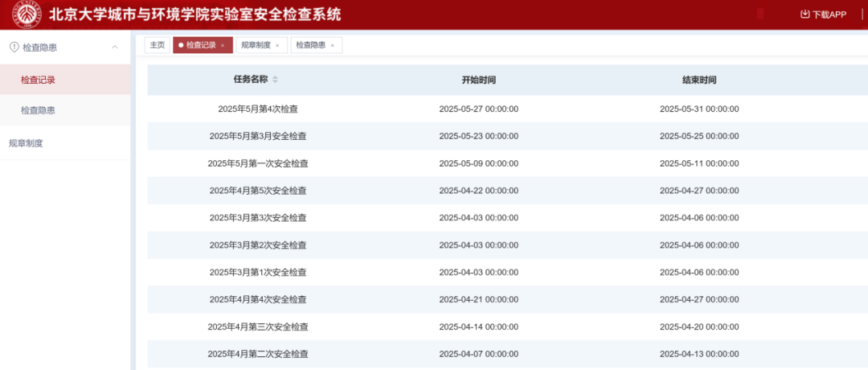Image resolution: width=868 pixels, height=370 pixels.
Task: Click the 开始时间 column header
Action: click(478, 80)
